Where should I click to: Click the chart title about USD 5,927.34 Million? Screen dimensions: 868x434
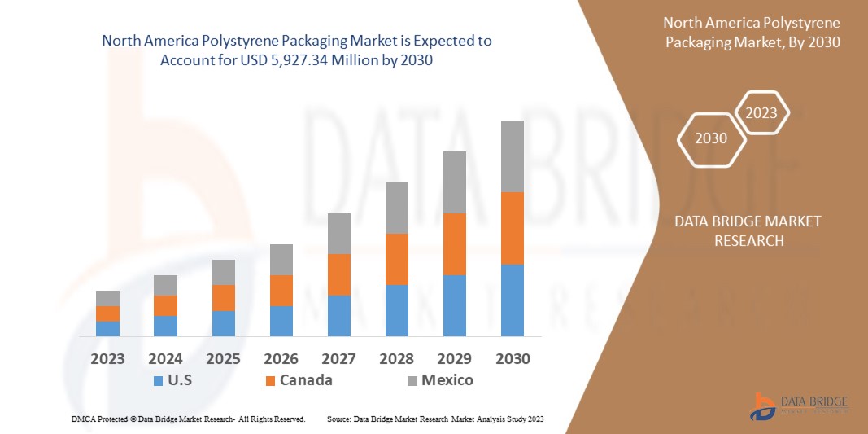point(298,49)
